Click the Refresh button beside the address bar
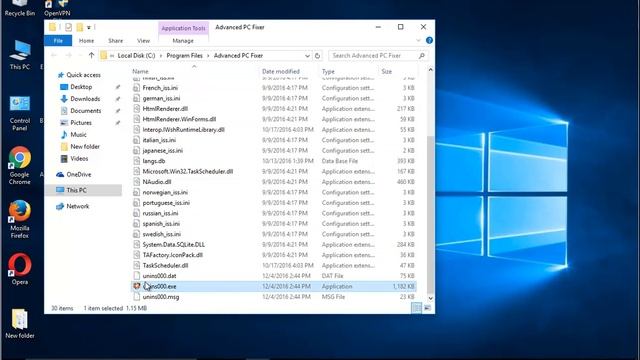640x360 pixels. coord(318,56)
